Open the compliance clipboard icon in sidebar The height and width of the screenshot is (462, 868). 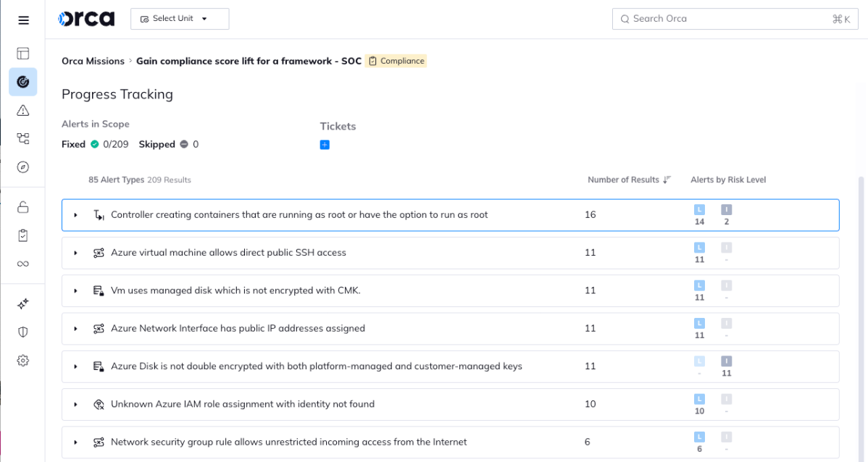pyautogui.click(x=23, y=235)
